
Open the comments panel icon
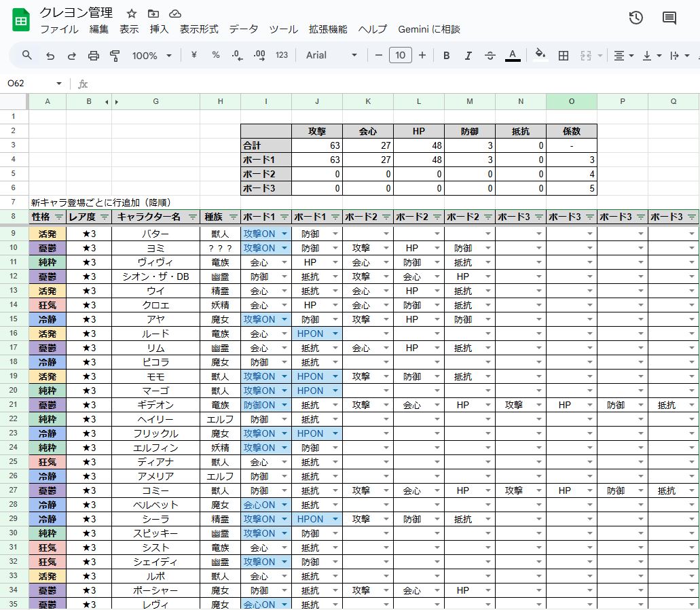click(669, 18)
